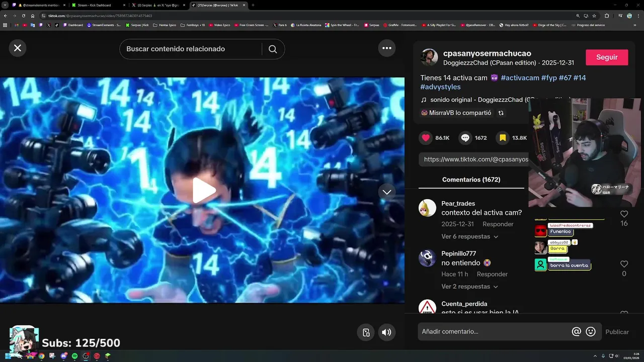The image size is (644, 362).
Task: Open the Windows Start menu
Action: pyautogui.click(x=8, y=356)
